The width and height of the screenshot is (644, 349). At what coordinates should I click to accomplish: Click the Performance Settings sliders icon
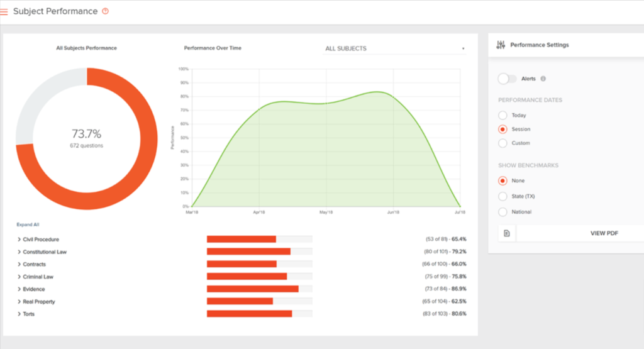tap(501, 45)
